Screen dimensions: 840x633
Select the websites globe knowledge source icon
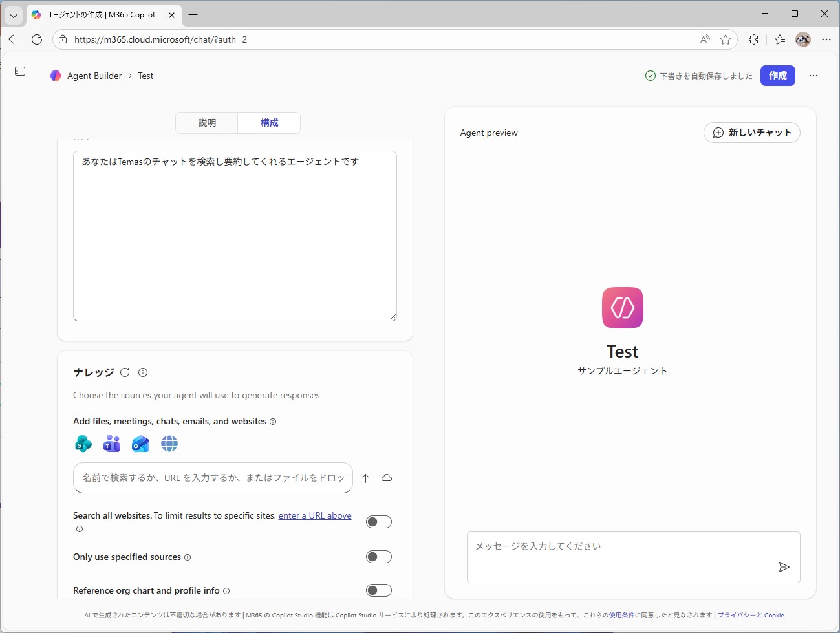tap(169, 444)
